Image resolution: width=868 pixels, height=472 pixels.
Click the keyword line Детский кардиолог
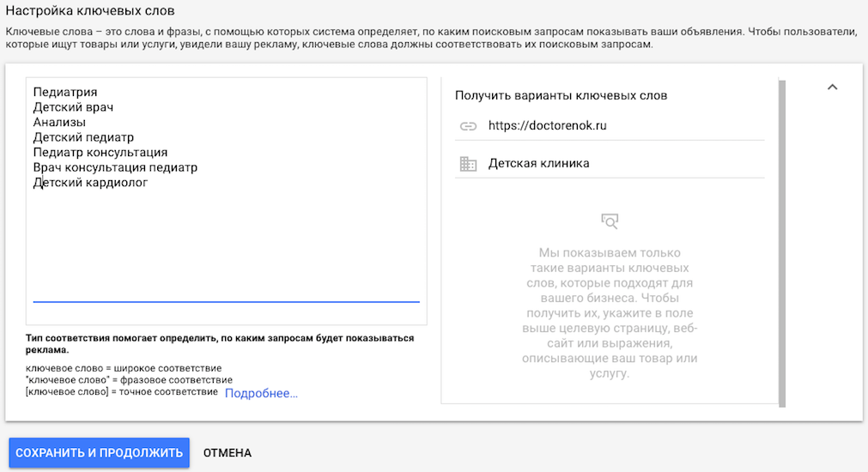point(90,183)
